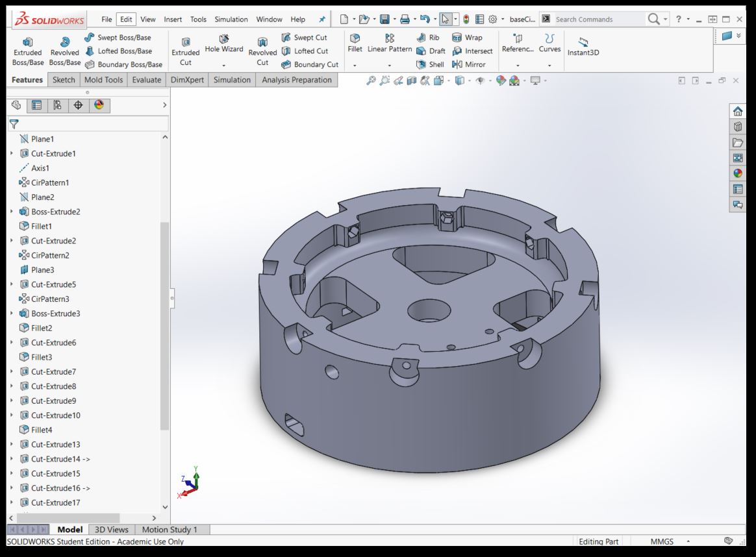Open the Fillet dropdown arrow
Image resolution: width=756 pixels, height=557 pixels.
click(x=355, y=66)
